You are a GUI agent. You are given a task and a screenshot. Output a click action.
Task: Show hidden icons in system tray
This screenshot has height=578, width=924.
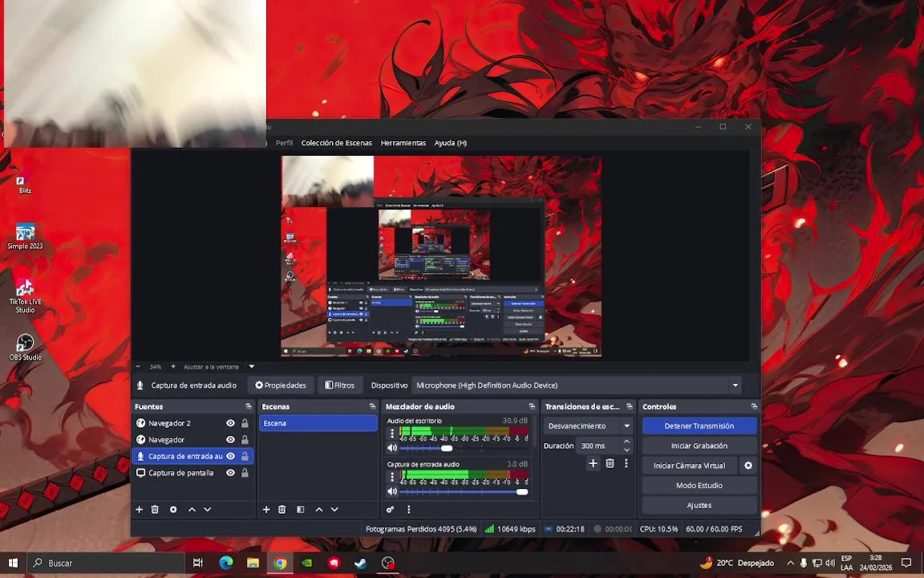coord(789,563)
